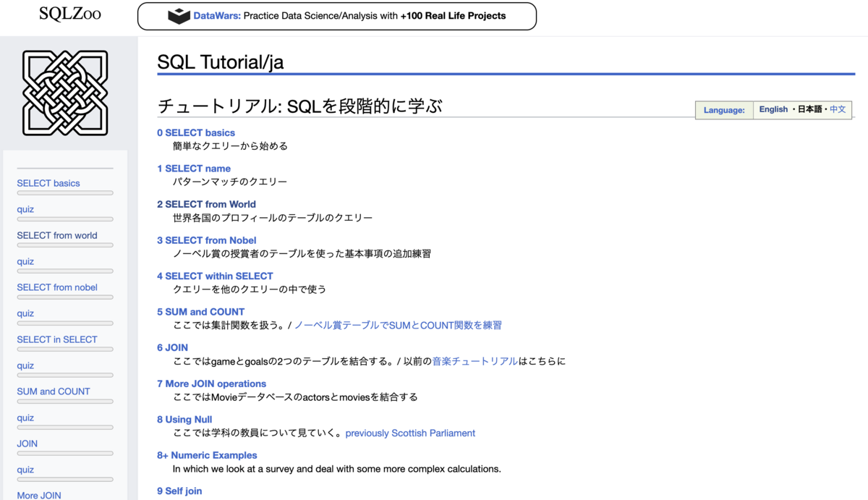This screenshot has height=500, width=868.
Task: Open the 6 JOIN tutorial
Action: (172, 347)
